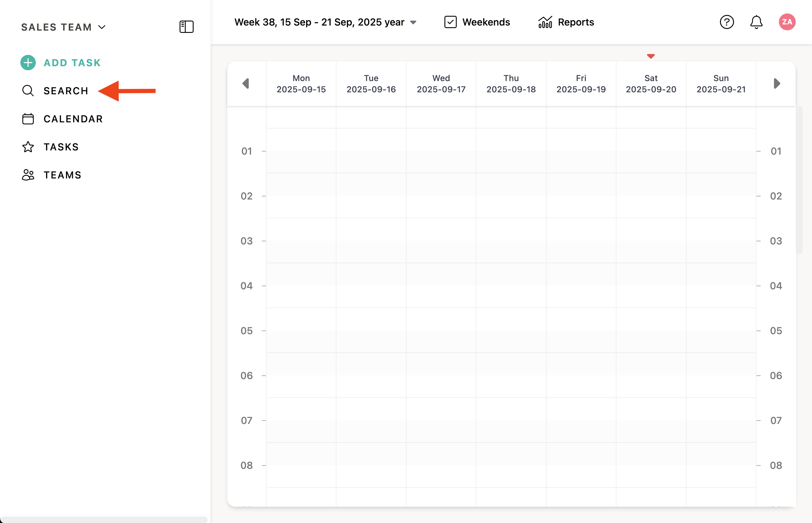The image size is (812, 523).
Task: Open notifications bell
Action: [x=756, y=22]
